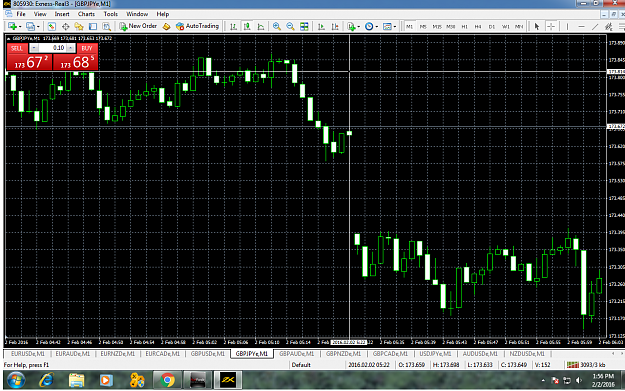Click the New Chart icon
Viewport: 625px width, 391px height.
point(12,26)
